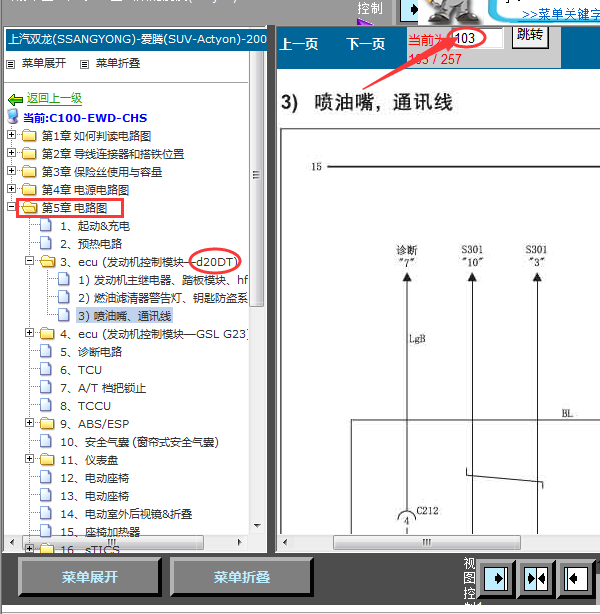
Task: Open 1、起动&充电 page
Action: [95, 226]
